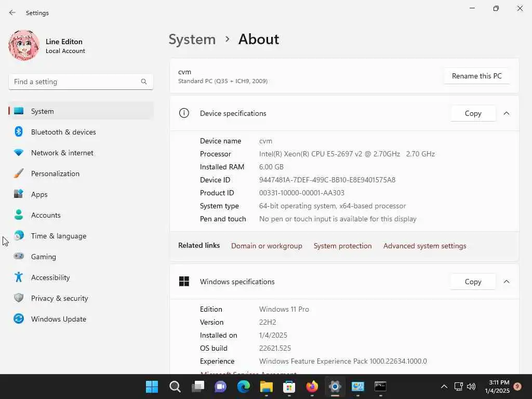This screenshot has width=532, height=399.
Task: Go back using the Settings back arrow
Action: click(x=12, y=12)
